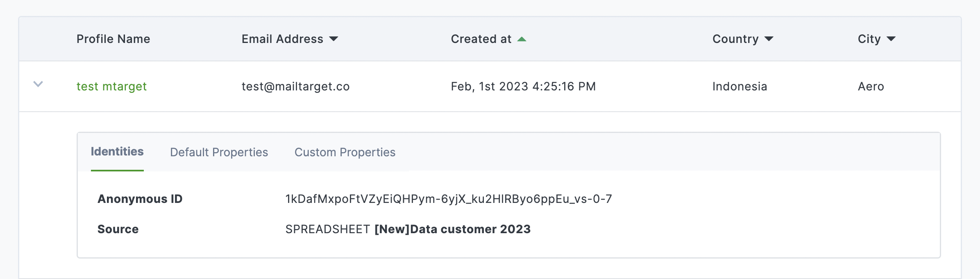This screenshot has height=279, width=980.
Task: Click the Indonesia country cell
Action: (740, 86)
